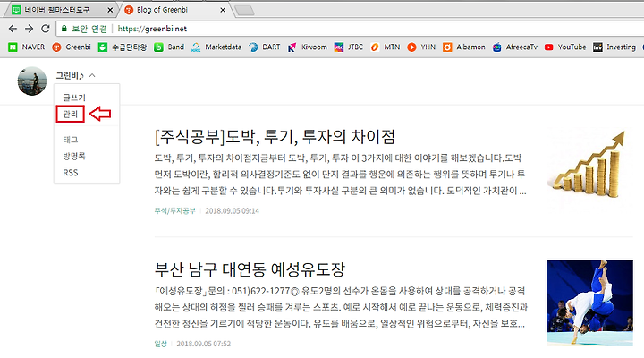Open the Kiwoom bookmark
The width and height of the screenshot is (644, 358).
tap(307, 47)
